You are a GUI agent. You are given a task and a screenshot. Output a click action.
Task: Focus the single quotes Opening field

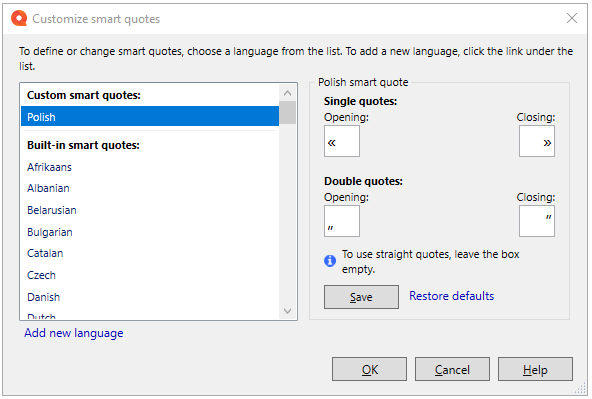pyautogui.click(x=342, y=141)
